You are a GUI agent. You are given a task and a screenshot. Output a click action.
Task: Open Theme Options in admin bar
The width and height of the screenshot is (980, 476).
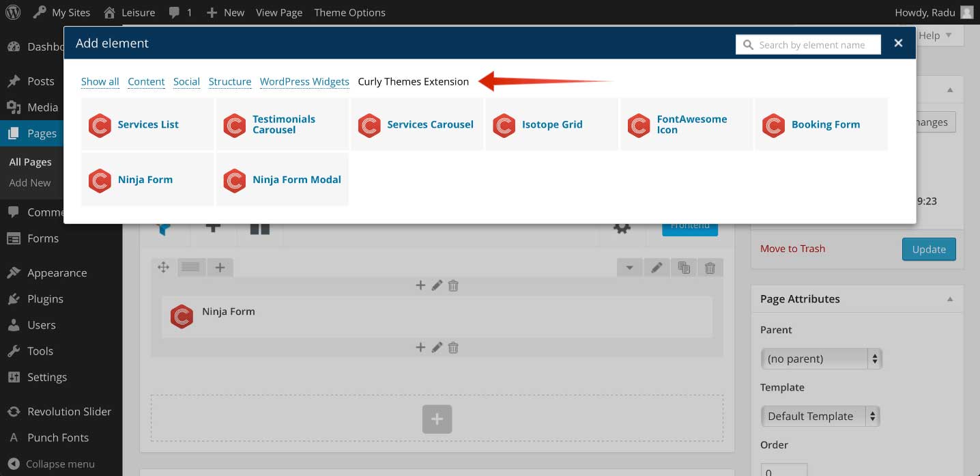349,12
